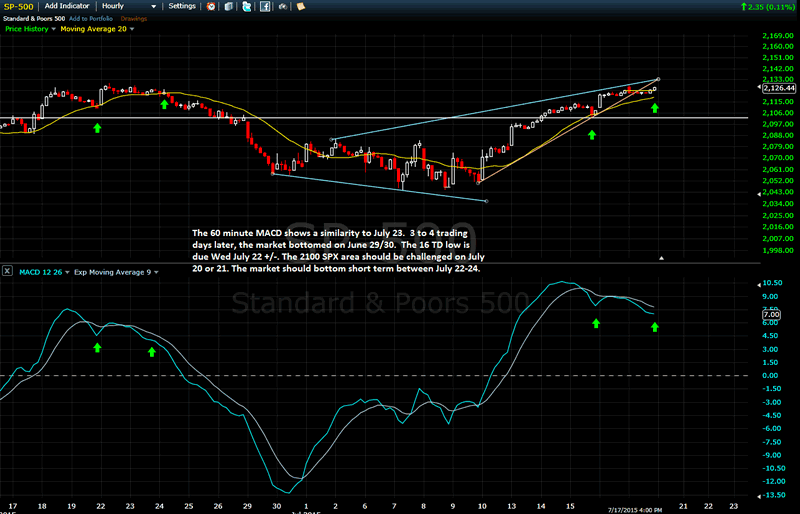Click the alarm clock alert icon

click(x=211, y=7)
